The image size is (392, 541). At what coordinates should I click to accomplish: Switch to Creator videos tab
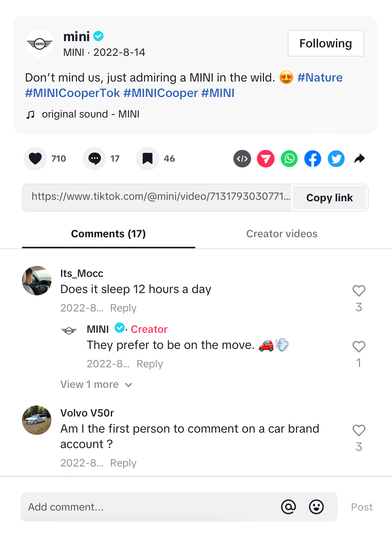click(x=282, y=234)
